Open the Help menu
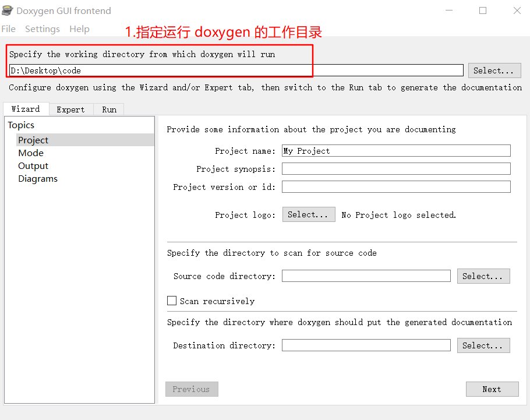 pos(79,29)
